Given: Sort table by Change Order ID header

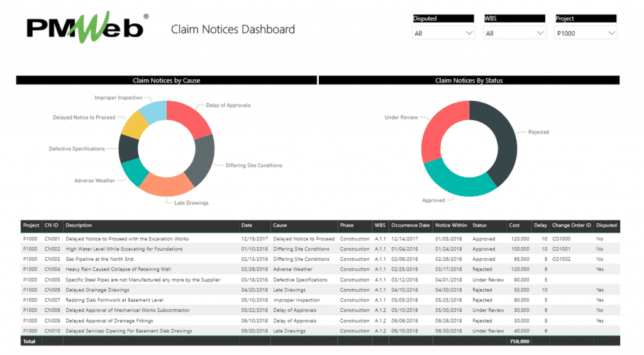Looking at the screenshot, I should click(571, 225).
